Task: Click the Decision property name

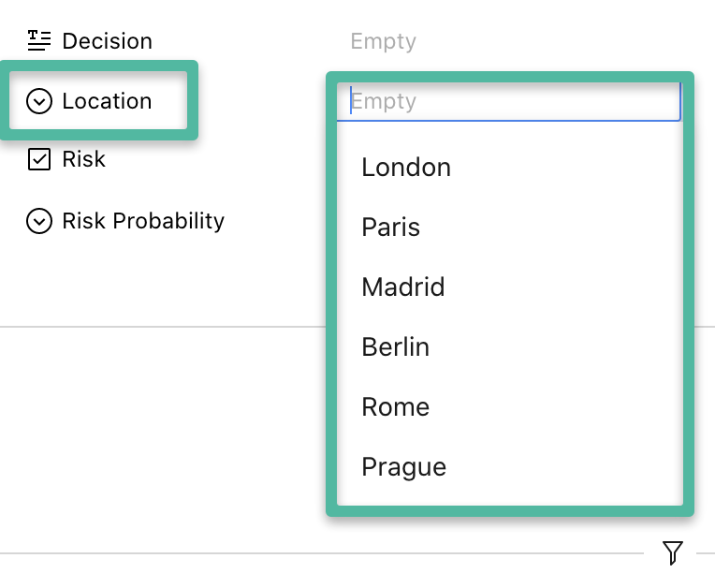Action: pos(107,41)
